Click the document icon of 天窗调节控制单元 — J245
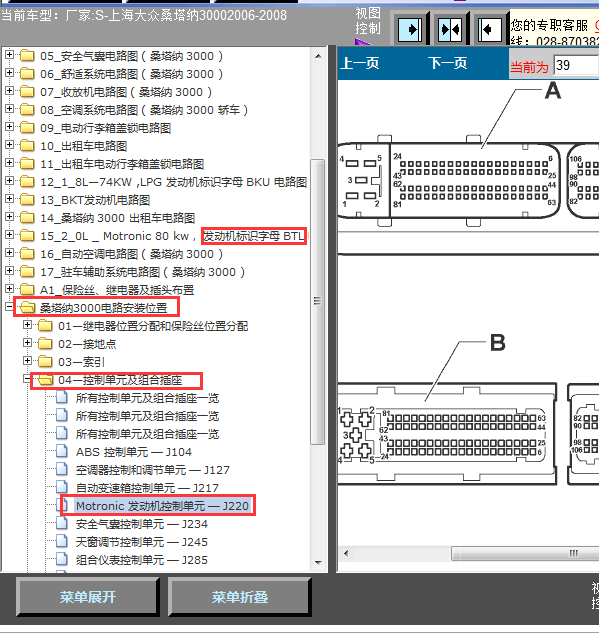Screen dimensions: 599x633 coord(62,541)
